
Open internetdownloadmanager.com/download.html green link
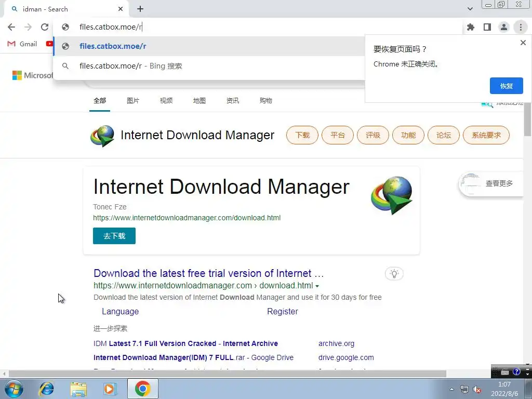click(x=187, y=218)
